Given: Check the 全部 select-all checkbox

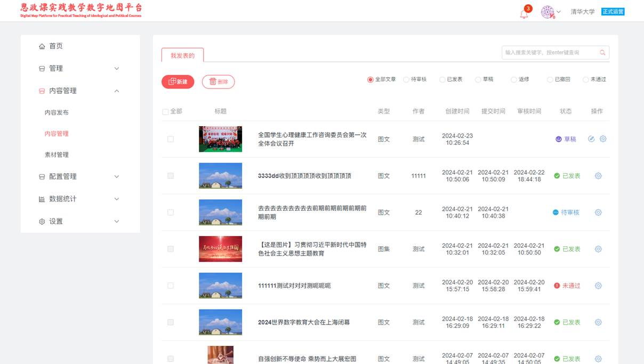Looking at the screenshot, I should pyautogui.click(x=165, y=112).
